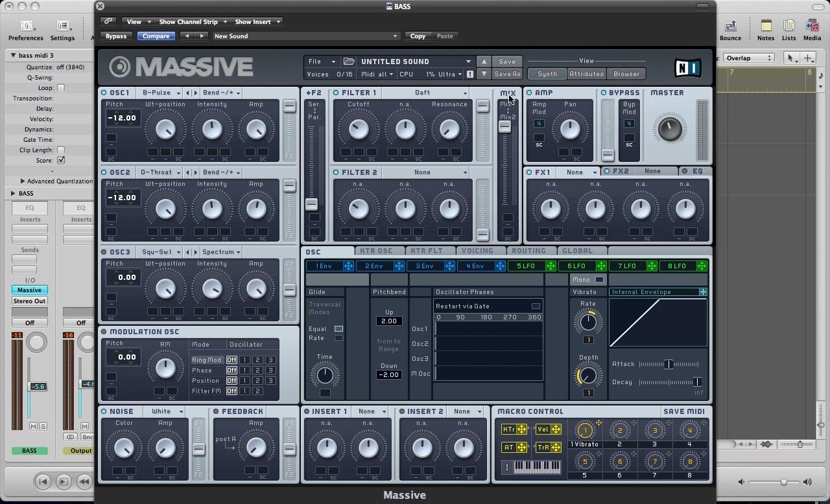
Task: Click the 8 LFO drag handle icon
Action: [702, 266]
